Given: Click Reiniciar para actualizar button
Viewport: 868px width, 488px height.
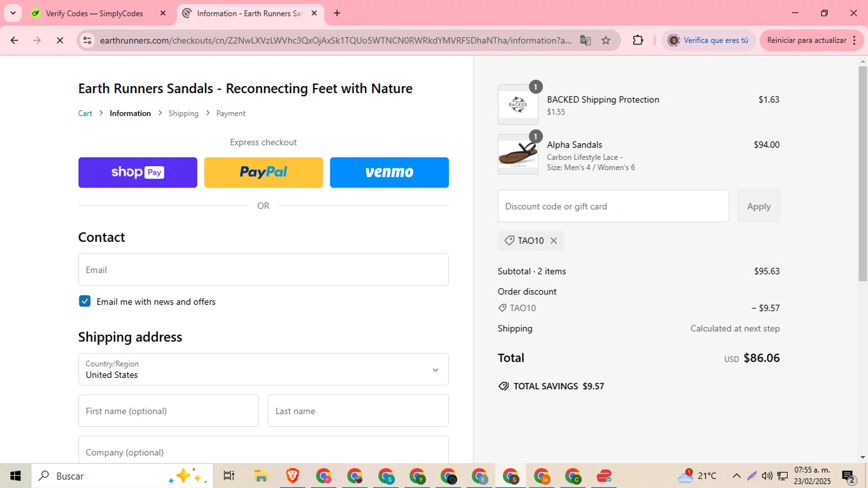Looking at the screenshot, I should tap(807, 41).
